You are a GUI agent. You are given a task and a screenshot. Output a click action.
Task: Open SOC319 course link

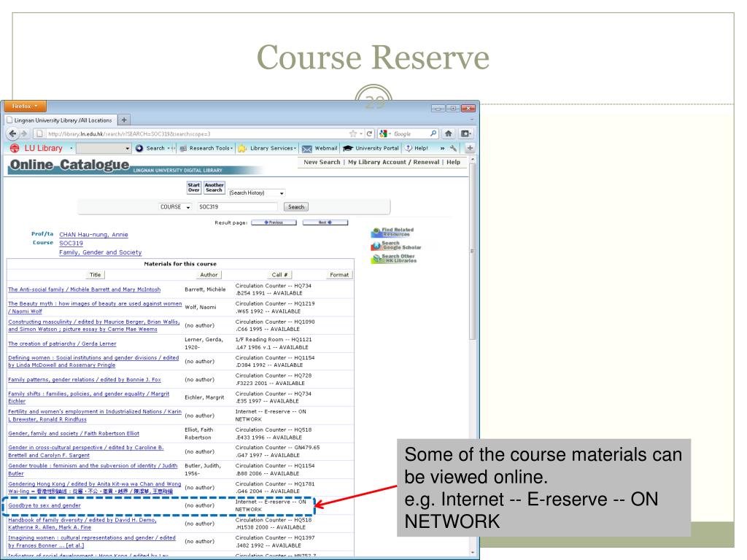71,243
